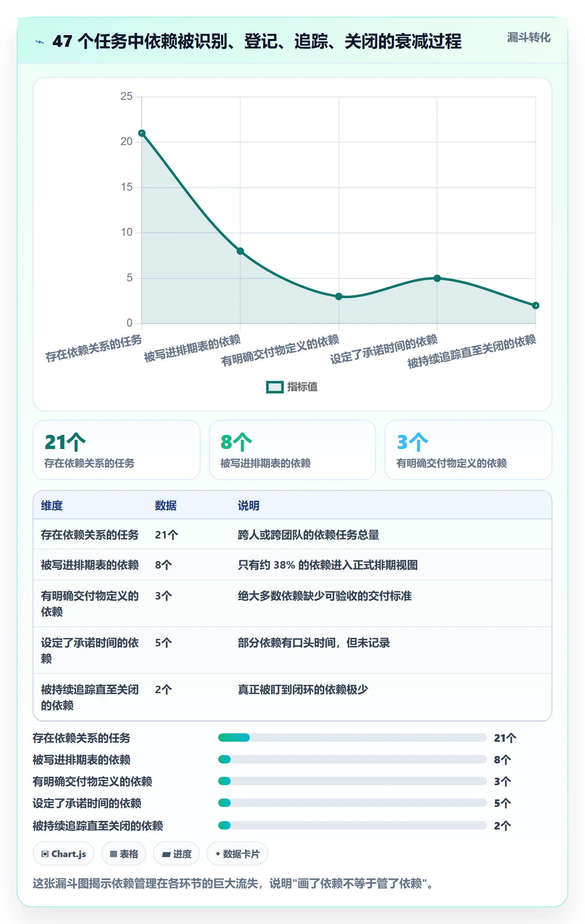
Task: Select the 数据卡片 tag chip
Action: click(x=237, y=854)
